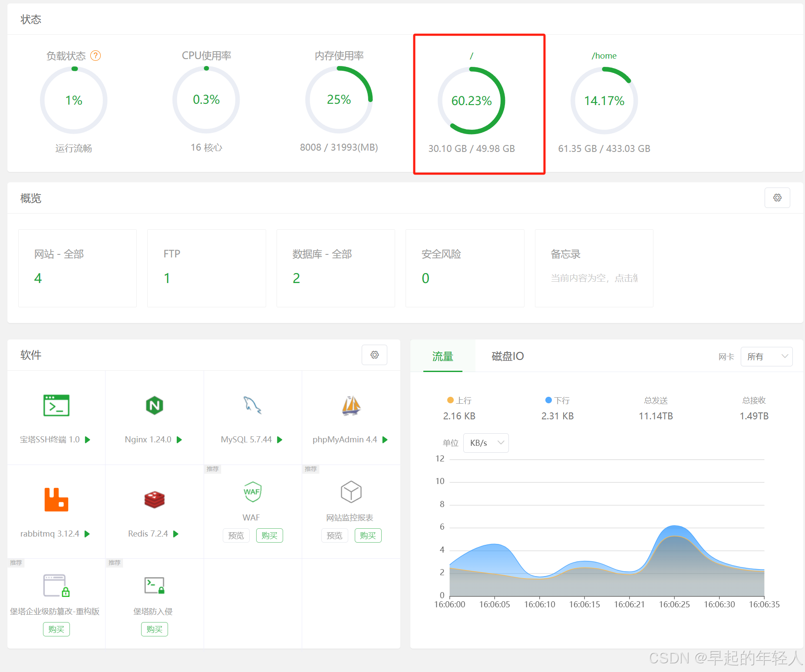Click the 备忘录 memo card
The width and height of the screenshot is (805, 672).
[x=594, y=268]
